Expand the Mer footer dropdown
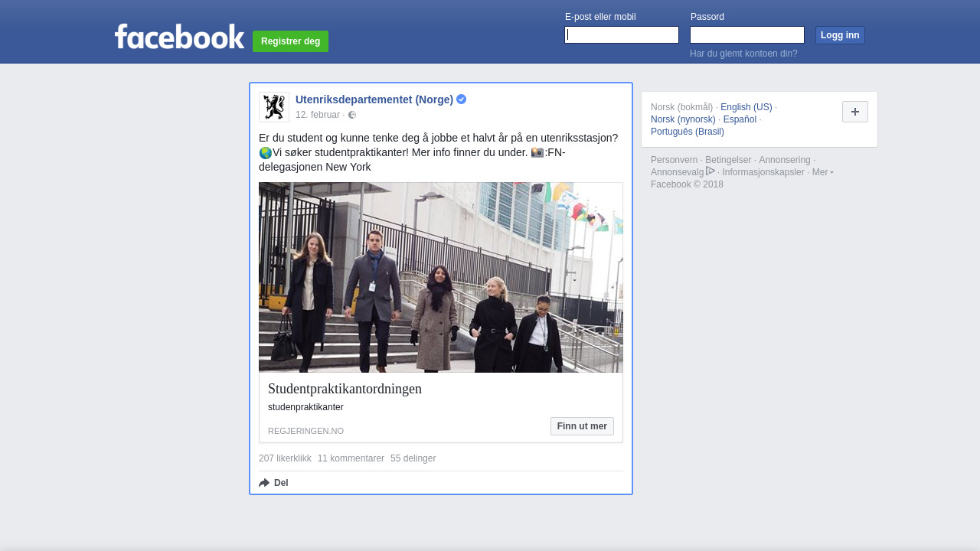980x551 pixels. click(822, 172)
